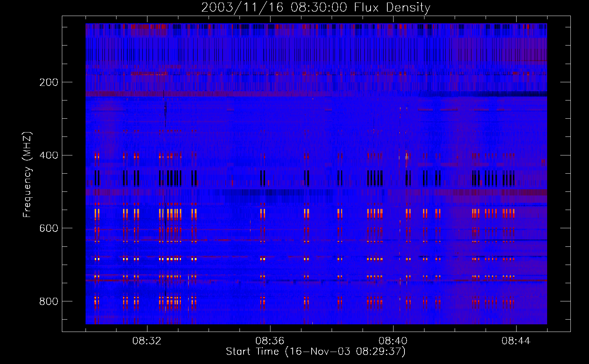Click the 200 frequency tick label
Viewport: 589px width, 364px height.
point(49,82)
